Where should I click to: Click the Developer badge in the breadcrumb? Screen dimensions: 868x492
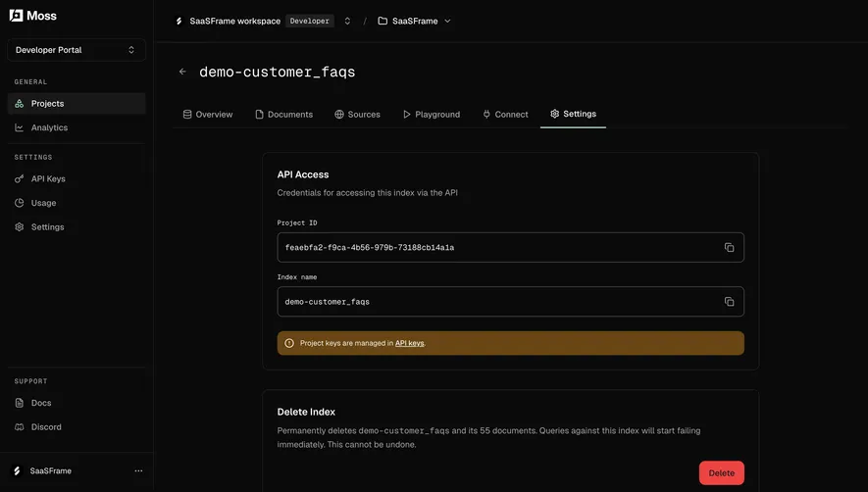pos(310,21)
